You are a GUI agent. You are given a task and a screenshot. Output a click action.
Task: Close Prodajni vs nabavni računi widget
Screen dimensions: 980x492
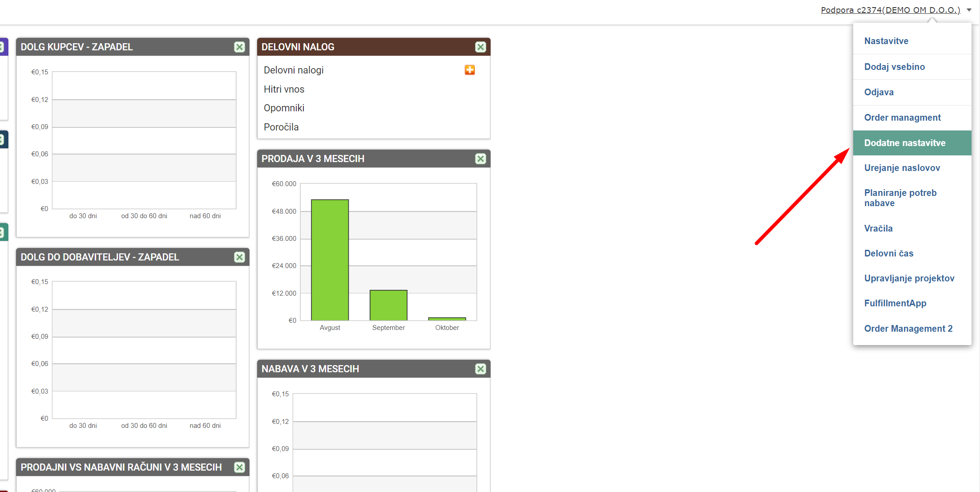click(x=239, y=467)
